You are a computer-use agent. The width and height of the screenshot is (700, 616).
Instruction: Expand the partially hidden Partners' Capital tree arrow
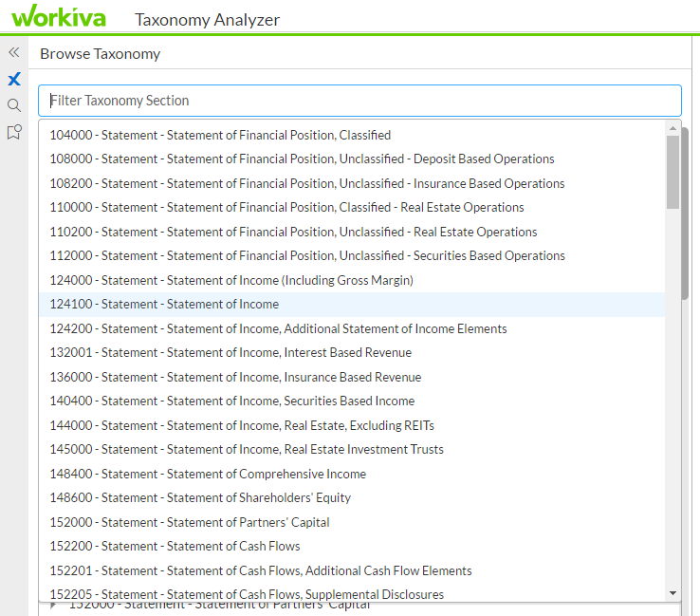click(x=53, y=606)
